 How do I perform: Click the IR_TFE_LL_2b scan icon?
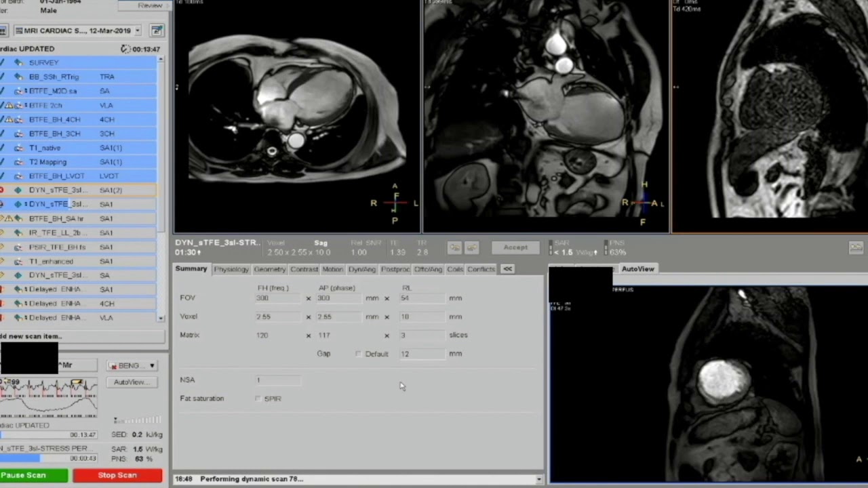18,232
